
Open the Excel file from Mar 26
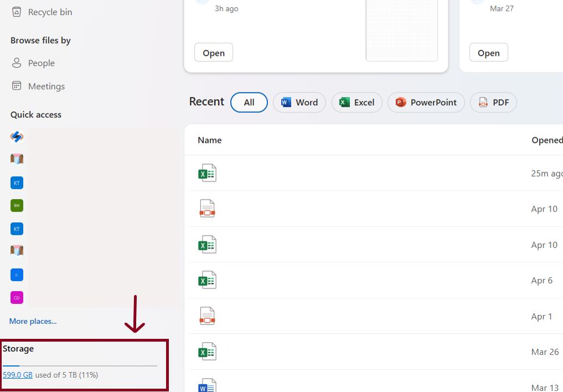[x=207, y=352]
